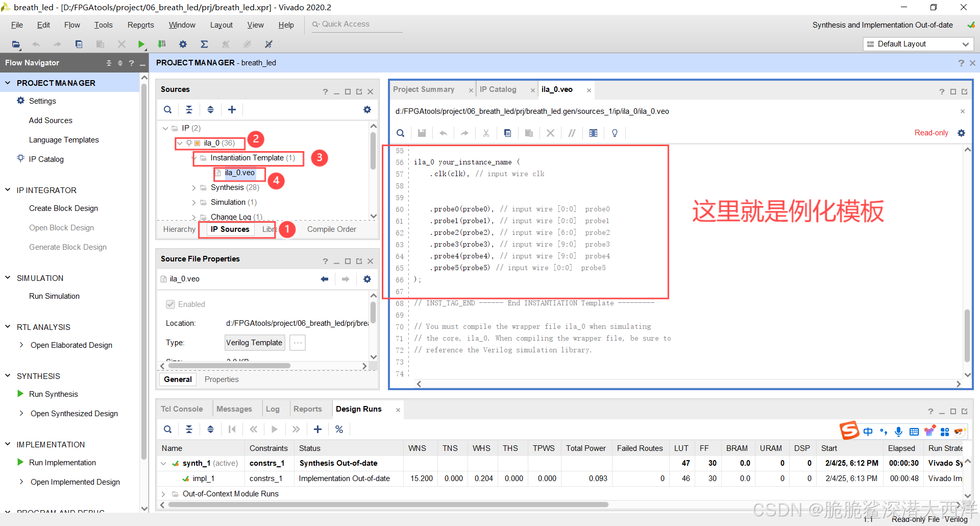980x526 pixels.
Task: Click the Design Runs horizontal scrollbar
Action: (x=388, y=505)
